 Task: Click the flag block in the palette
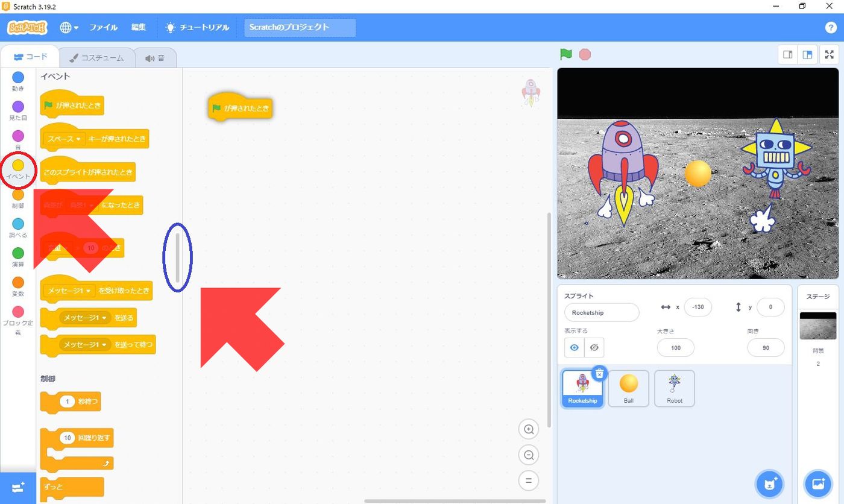pos(72,106)
